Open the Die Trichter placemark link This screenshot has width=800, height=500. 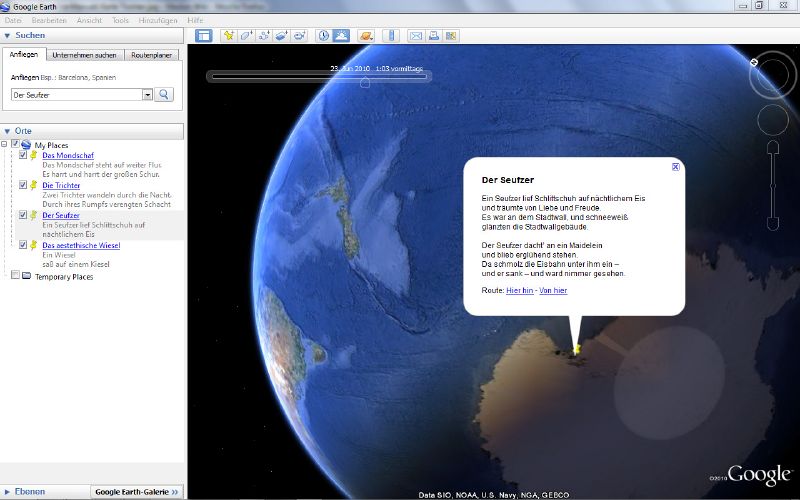click(61, 185)
